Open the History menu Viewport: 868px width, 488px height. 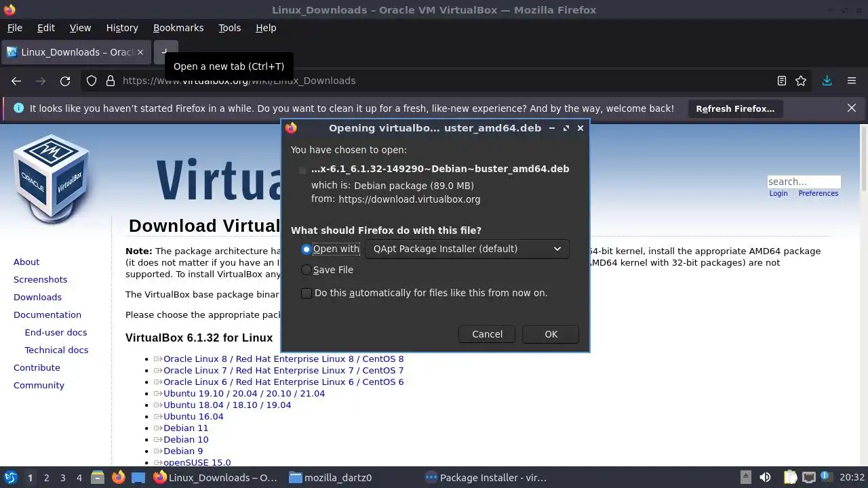pyautogui.click(x=122, y=28)
